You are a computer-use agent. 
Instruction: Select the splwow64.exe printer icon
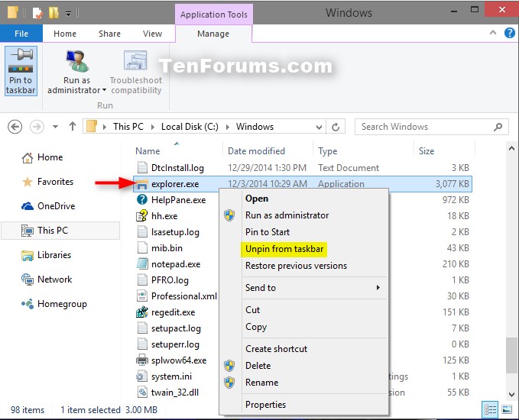(142, 360)
